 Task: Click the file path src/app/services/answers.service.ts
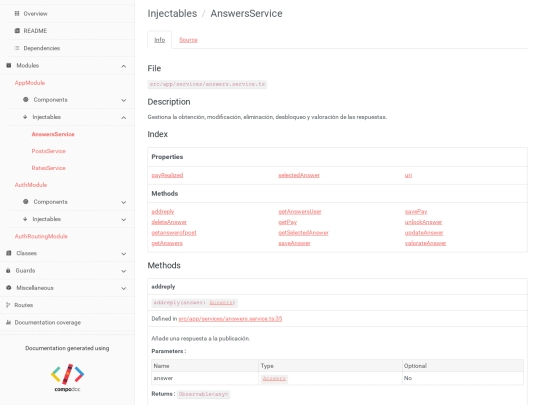tap(207, 84)
